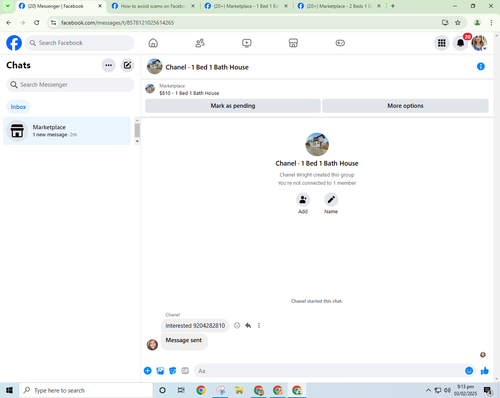Click the address bar URL

(117, 23)
